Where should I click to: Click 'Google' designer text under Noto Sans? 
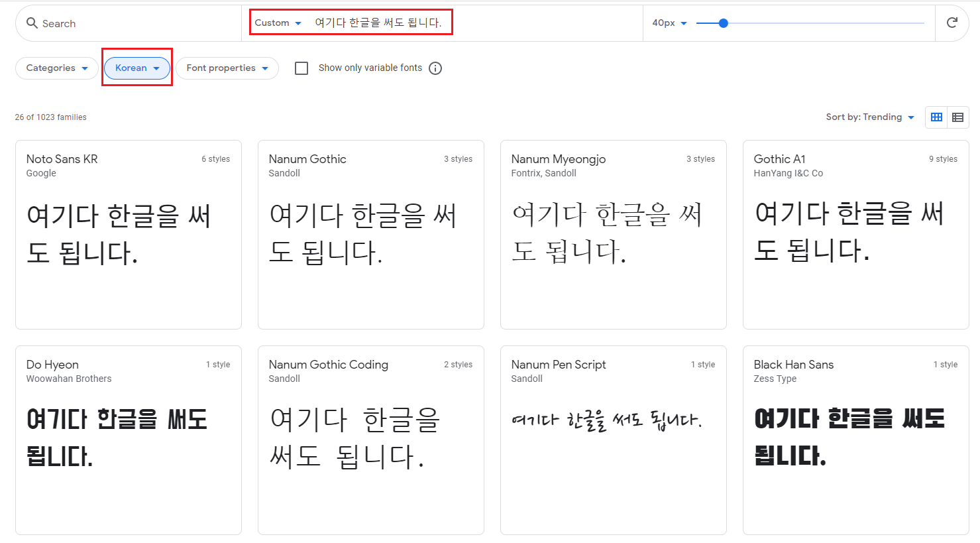(41, 173)
